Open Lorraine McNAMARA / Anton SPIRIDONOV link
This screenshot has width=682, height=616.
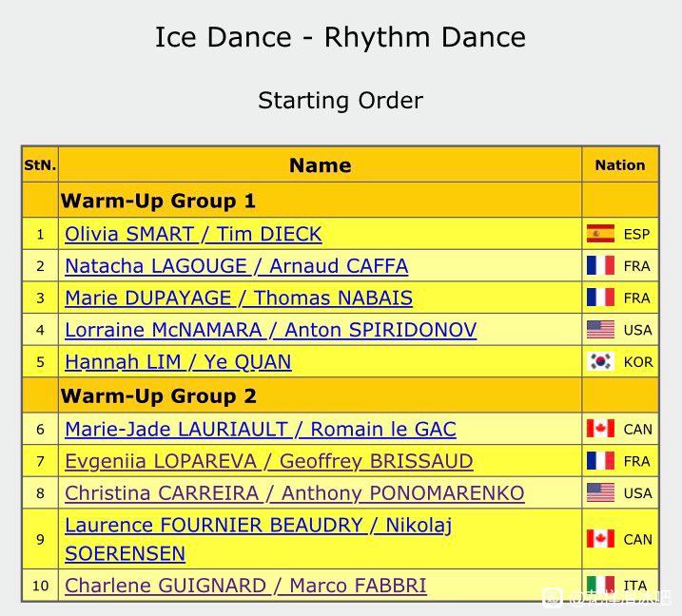pyautogui.click(x=270, y=330)
